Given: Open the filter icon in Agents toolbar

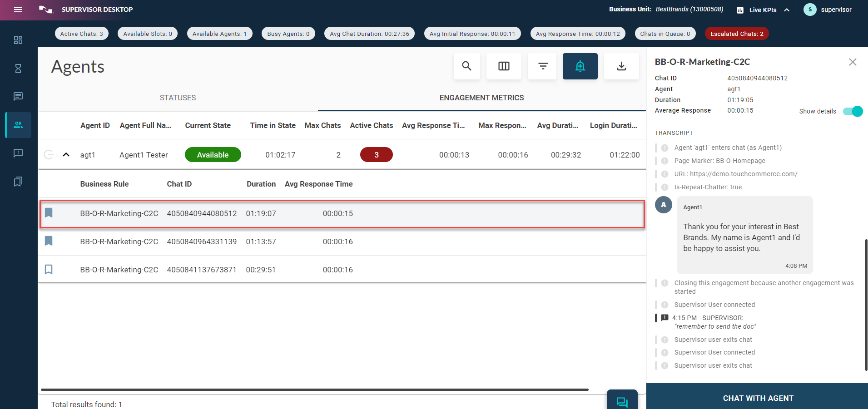Looking at the screenshot, I should coord(542,66).
